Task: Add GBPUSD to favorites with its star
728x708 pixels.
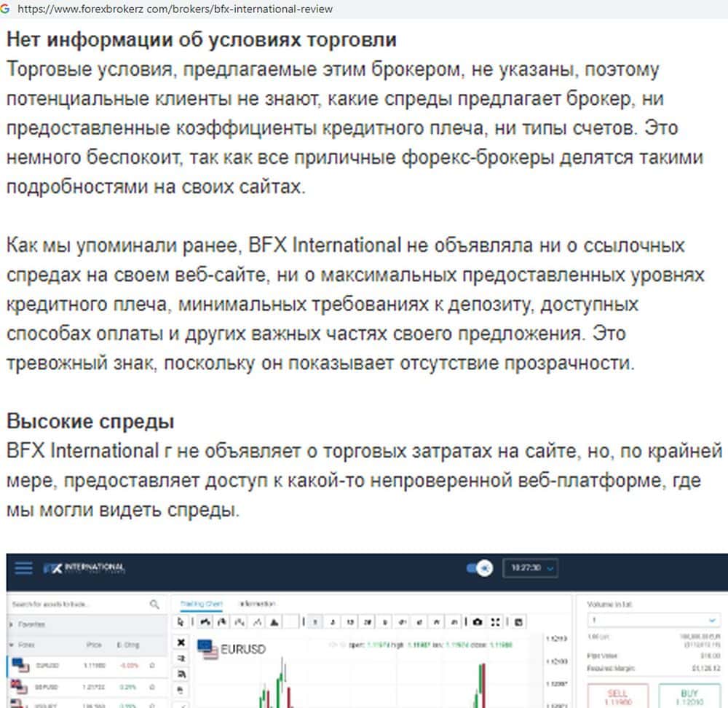Action: click(x=152, y=687)
